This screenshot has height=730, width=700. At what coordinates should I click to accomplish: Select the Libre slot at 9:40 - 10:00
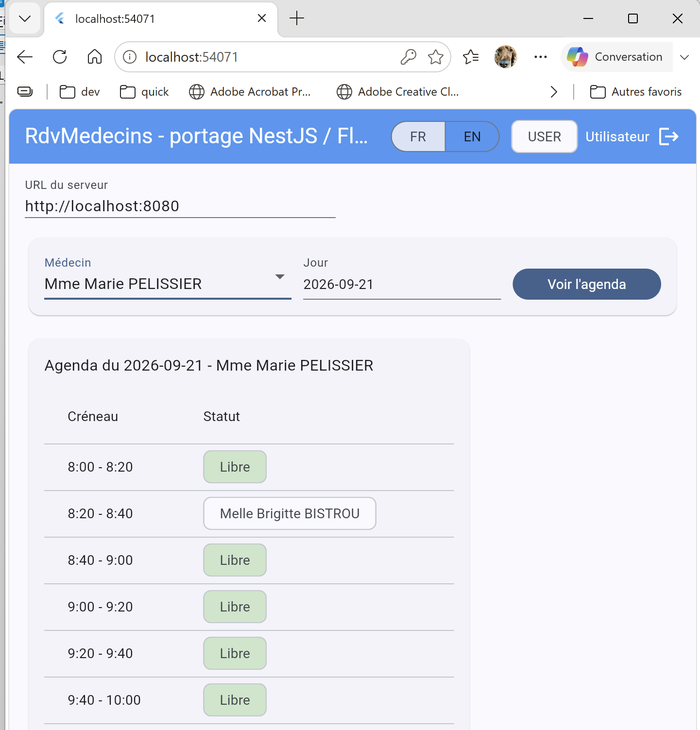235,700
